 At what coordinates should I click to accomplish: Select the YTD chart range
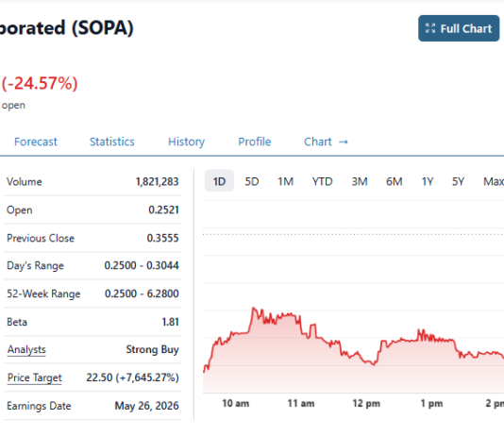(322, 181)
